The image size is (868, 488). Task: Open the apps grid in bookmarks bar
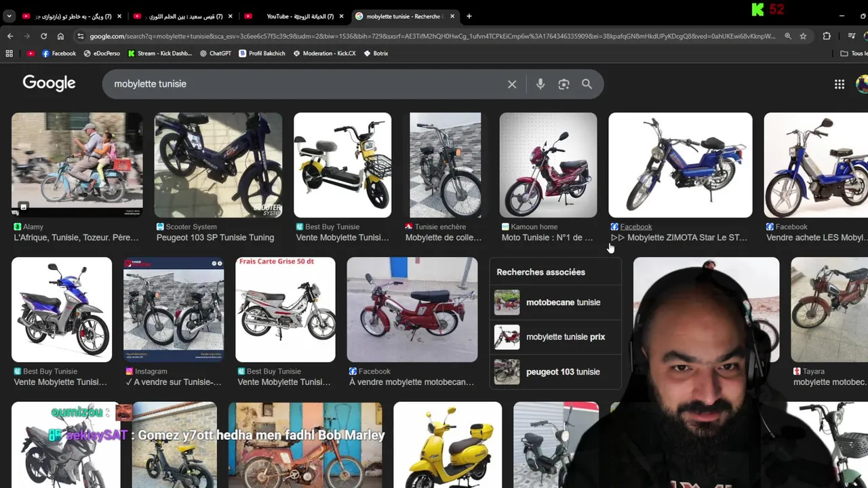point(9,53)
